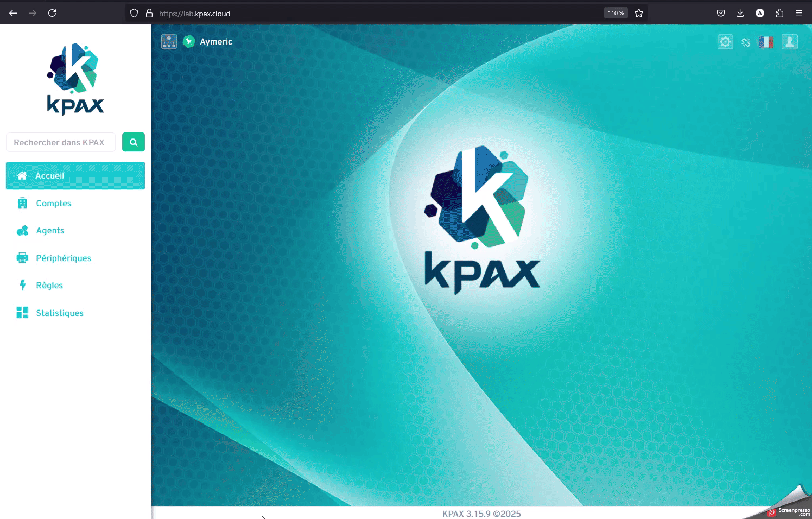Click the KPAX logo in the sidebar
The width and height of the screenshot is (812, 519).
pyautogui.click(x=75, y=79)
